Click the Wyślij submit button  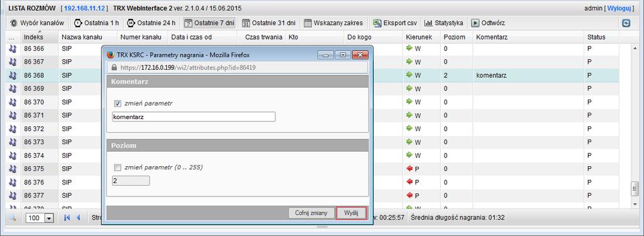pyautogui.click(x=351, y=213)
